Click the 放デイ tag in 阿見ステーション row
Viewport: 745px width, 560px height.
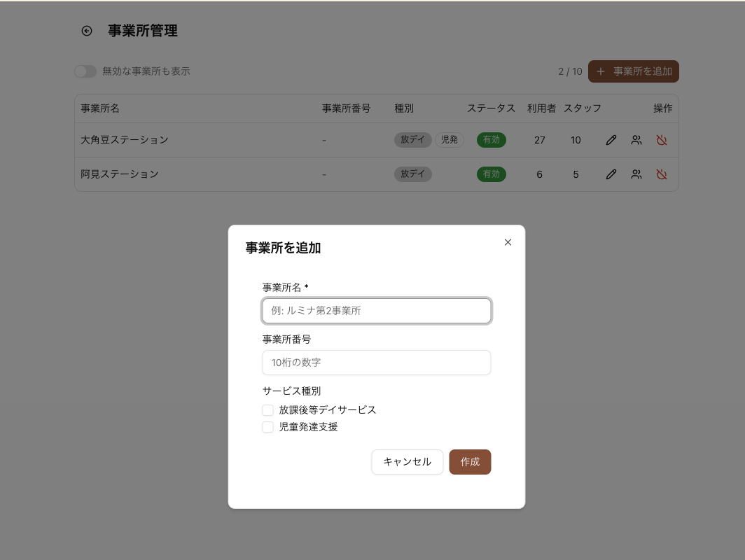point(413,174)
